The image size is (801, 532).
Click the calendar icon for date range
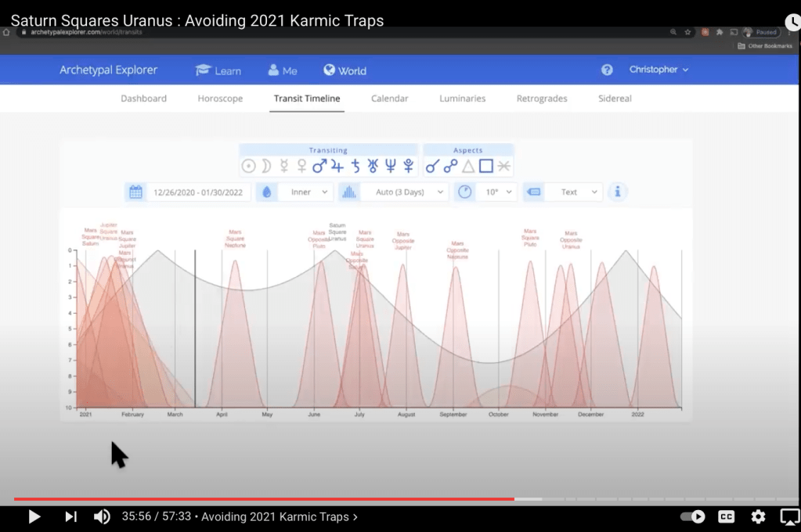[x=135, y=192]
